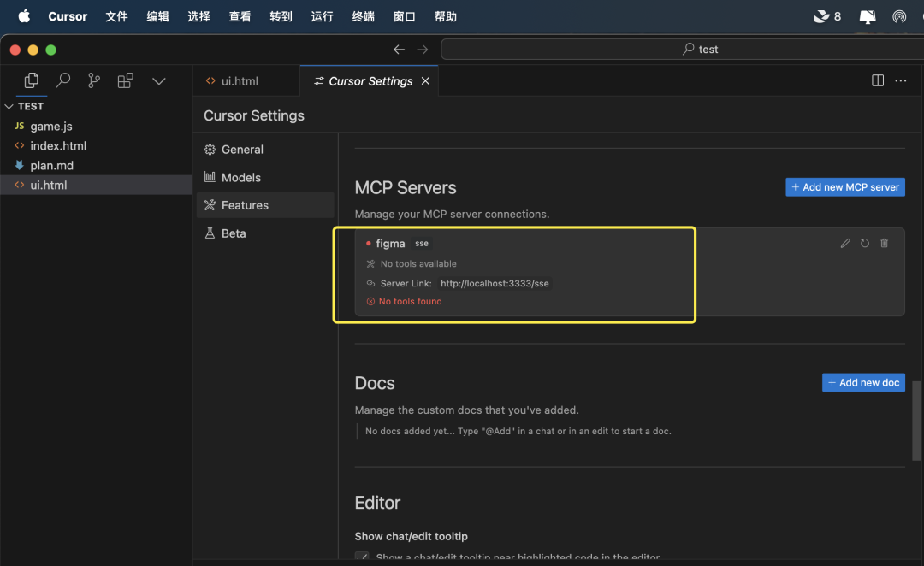The width and height of the screenshot is (924, 566).
Task: Expand hidden activity bar items with chevron
Action: coord(158,80)
